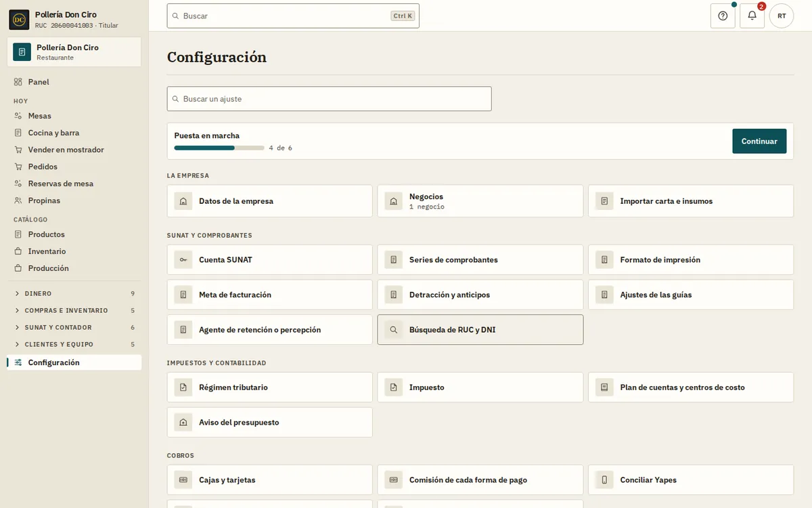Open Formato de impresión settings

tap(691, 259)
